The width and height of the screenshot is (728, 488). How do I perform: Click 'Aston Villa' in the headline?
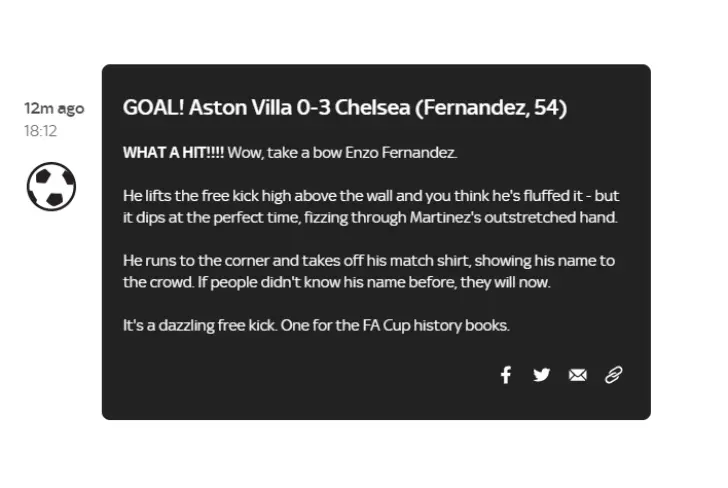[240, 107]
